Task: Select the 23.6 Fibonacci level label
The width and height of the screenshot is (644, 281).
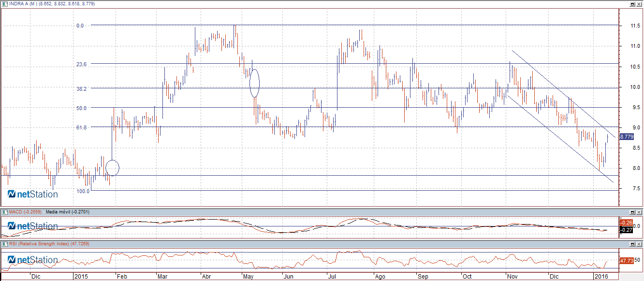Action: coord(82,64)
